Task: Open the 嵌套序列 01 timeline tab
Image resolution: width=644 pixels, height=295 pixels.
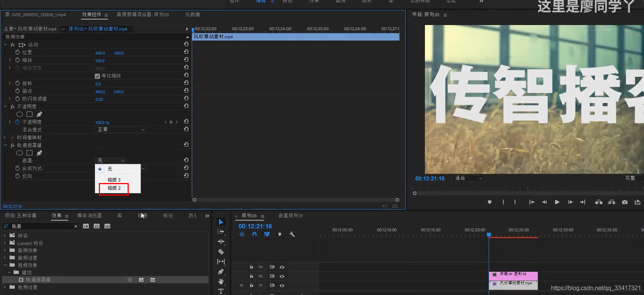Action: (x=291, y=216)
